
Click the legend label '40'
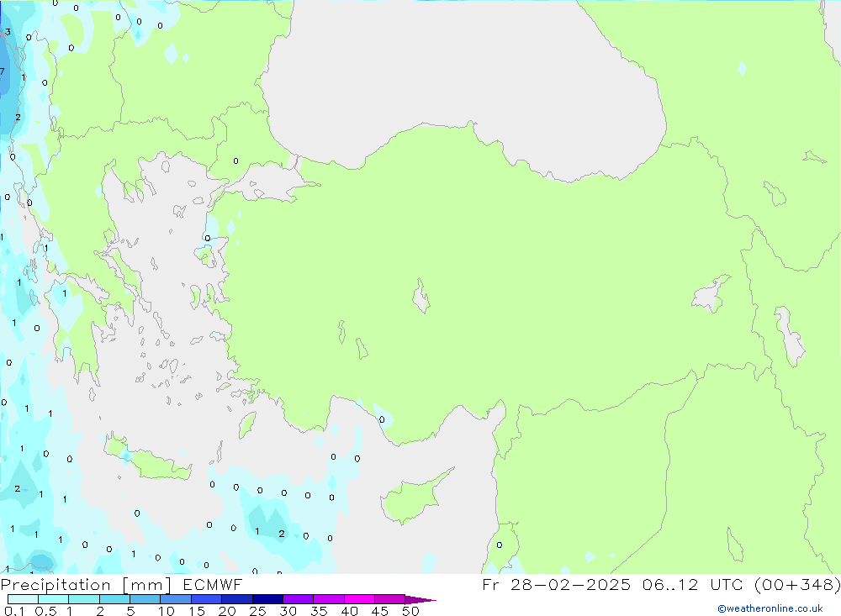click(x=349, y=611)
